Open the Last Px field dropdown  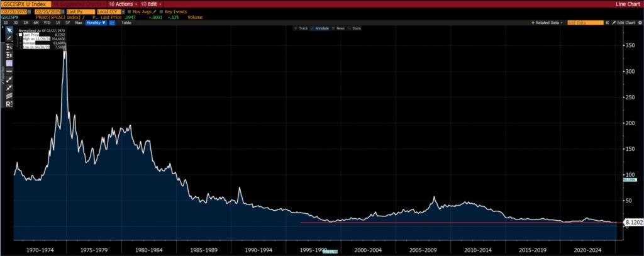(79, 12)
